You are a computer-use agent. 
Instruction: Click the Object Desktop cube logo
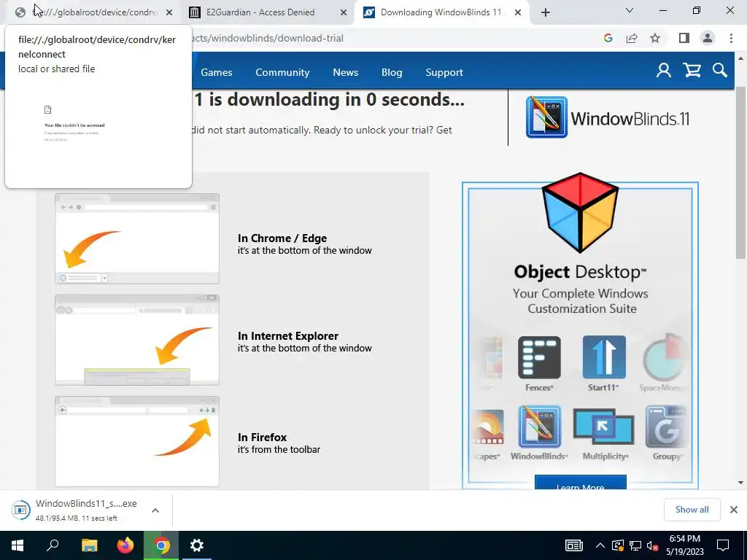tap(580, 212)
